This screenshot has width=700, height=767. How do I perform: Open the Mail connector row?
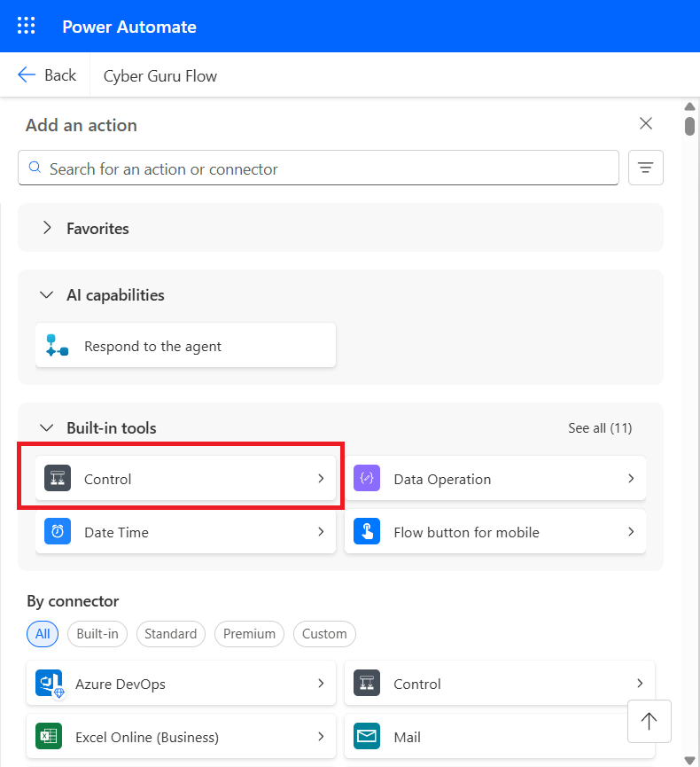500,736
